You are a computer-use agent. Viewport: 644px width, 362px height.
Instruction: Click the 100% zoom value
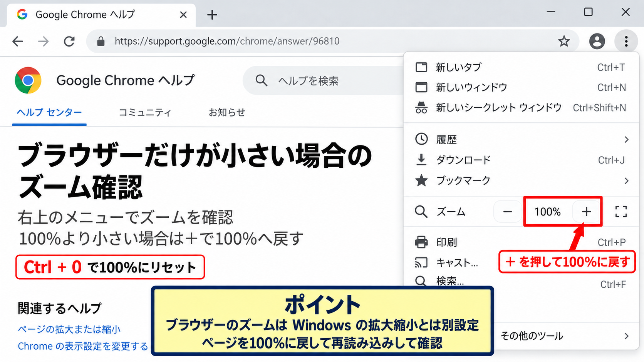(x=547, y=212)
